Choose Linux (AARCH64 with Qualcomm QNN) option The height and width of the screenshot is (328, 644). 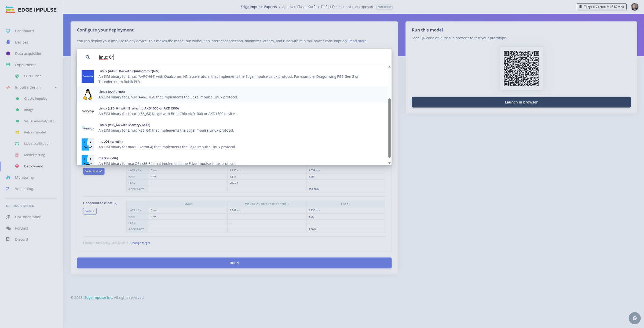(232, 76)
